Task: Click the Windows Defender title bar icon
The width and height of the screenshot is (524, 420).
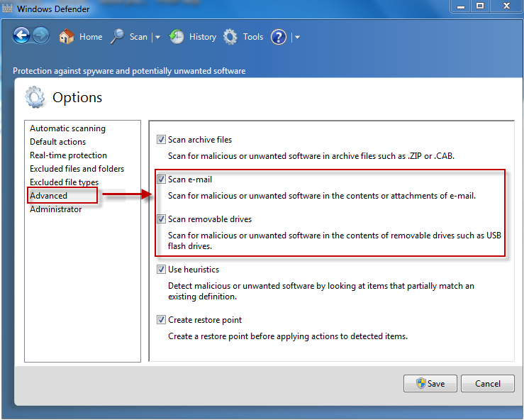Action: click(7, 9)
